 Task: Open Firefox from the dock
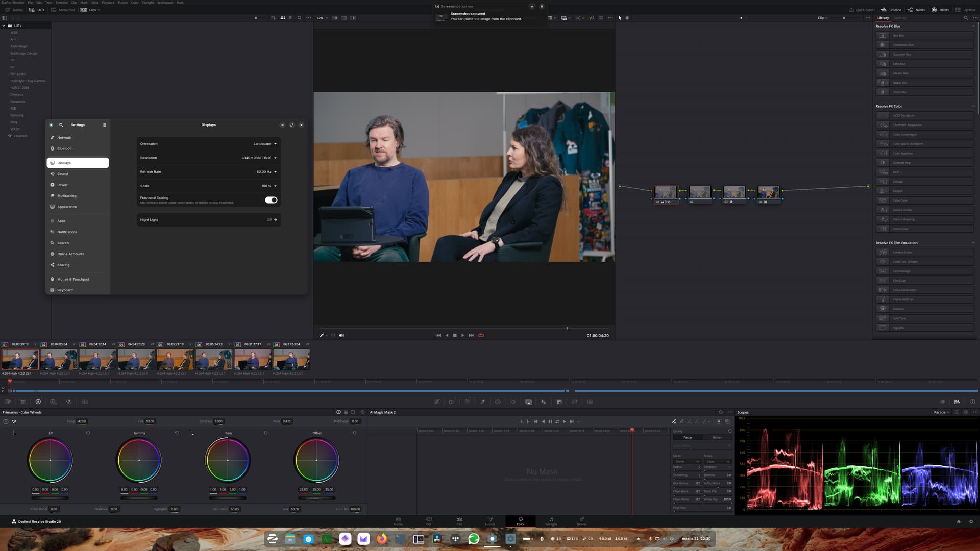coord(382,539)
